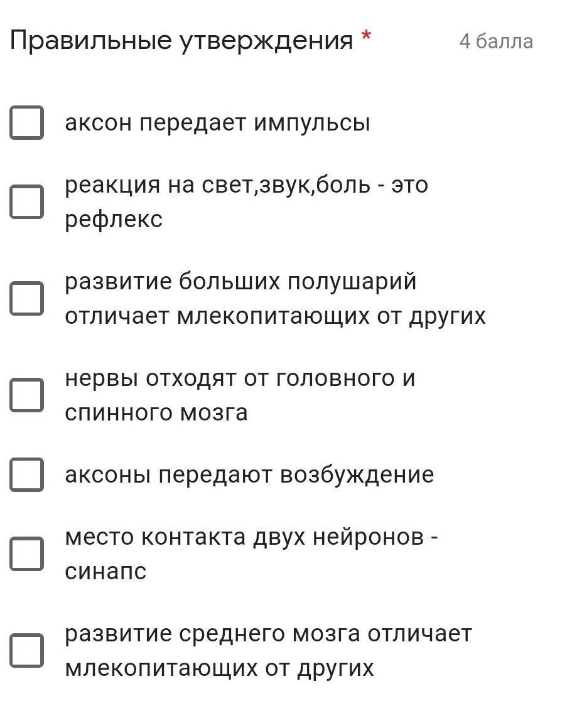Click the text 'место контакта двух нейронов -'
Screen dimensions: 572x728
tap(251, 537)
